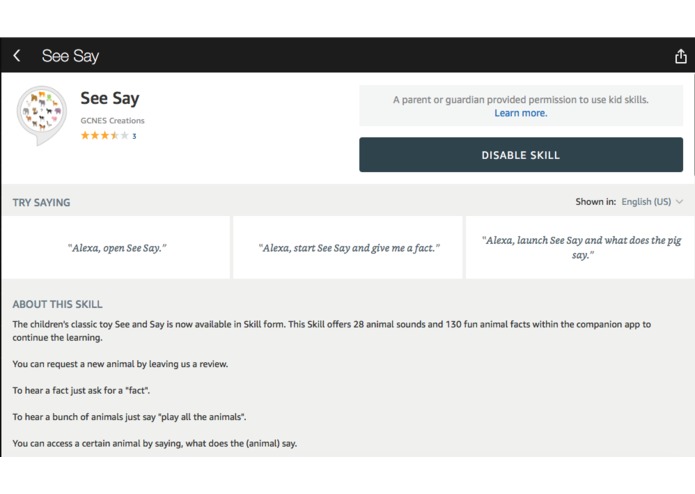Select the "Alexa, open See Say" phrase card
The height and width of the screenshot is (494, 695).
117,248
